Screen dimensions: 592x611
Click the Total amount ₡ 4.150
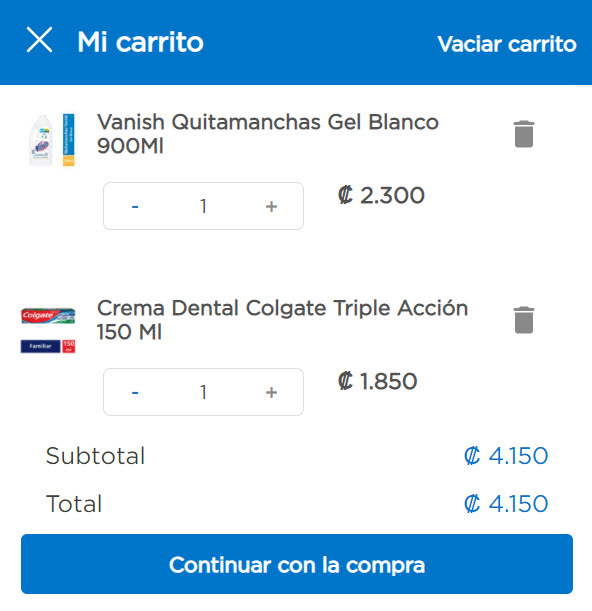[506, 503]
